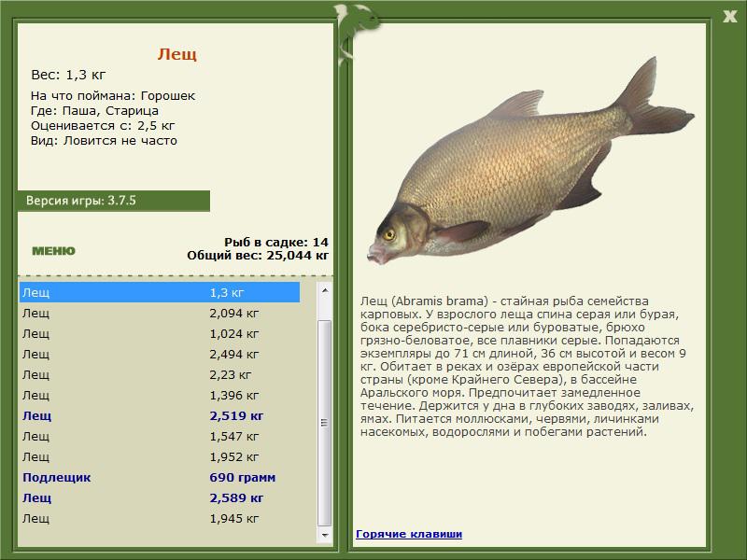This screenshot has width=747, height=560.
Task: Select the highlighted Лещ 1,3 кг row
Action: point(159,293)
